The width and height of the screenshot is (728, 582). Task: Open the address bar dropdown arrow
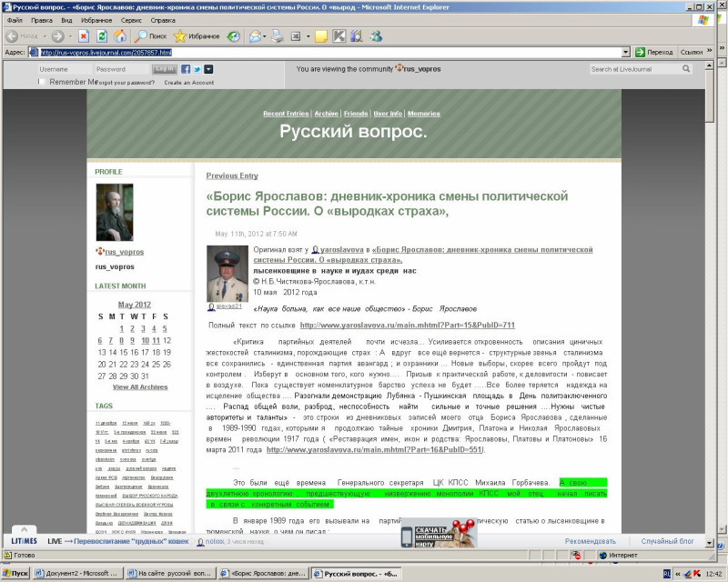tap(626, 52)
